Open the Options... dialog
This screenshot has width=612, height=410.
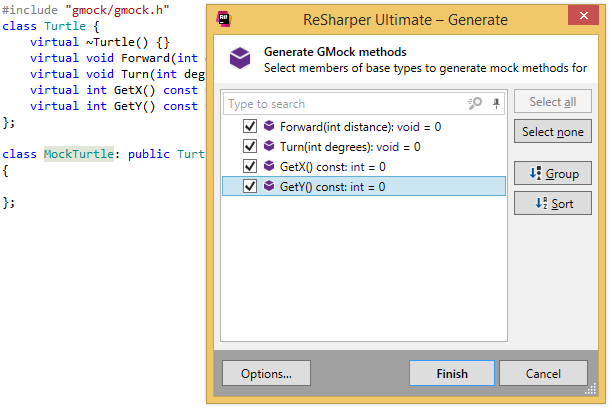click(x=266, y=373)
